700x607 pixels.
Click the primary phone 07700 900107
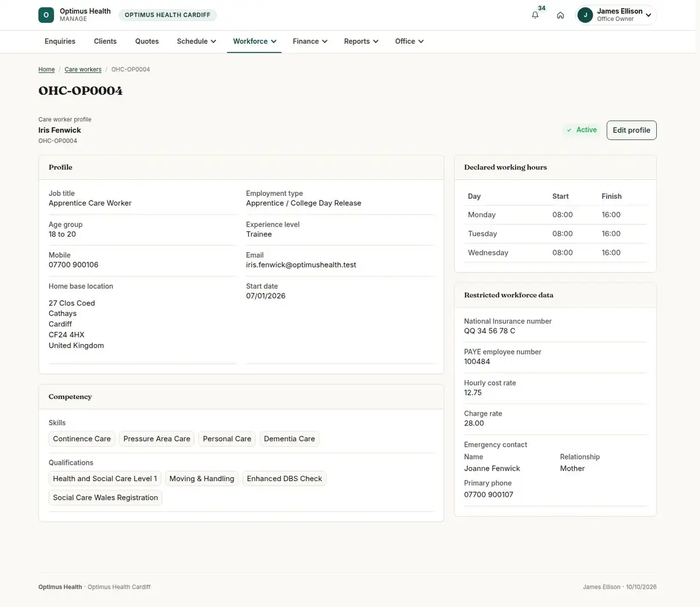[x=489, y=494]
